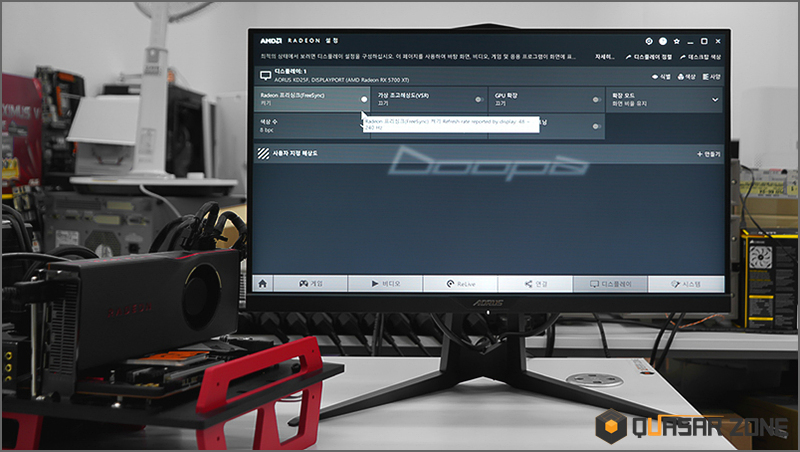The image size is (800, 452).
Task: Toggle GPU 확장 (GPU scaling) switch
Action: coord(596,99)
